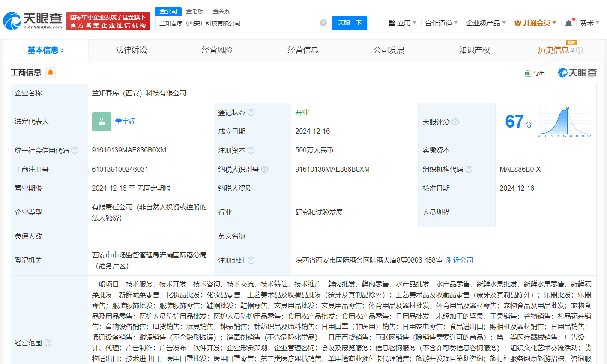
Task: Click the orange alert icon beside 工商信息
Action: point(51,72)
